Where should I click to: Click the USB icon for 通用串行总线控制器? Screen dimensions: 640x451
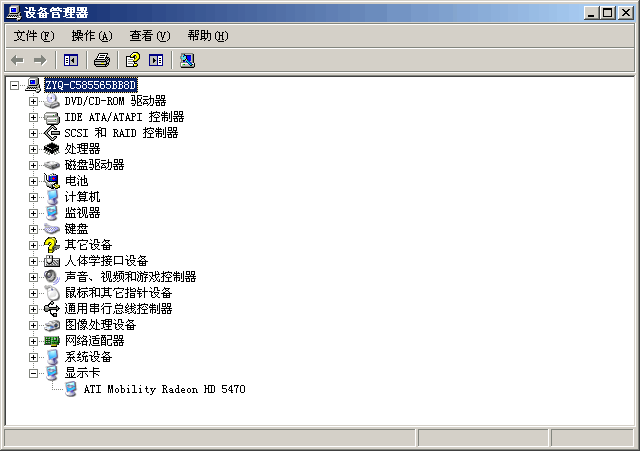coord(52,309)
